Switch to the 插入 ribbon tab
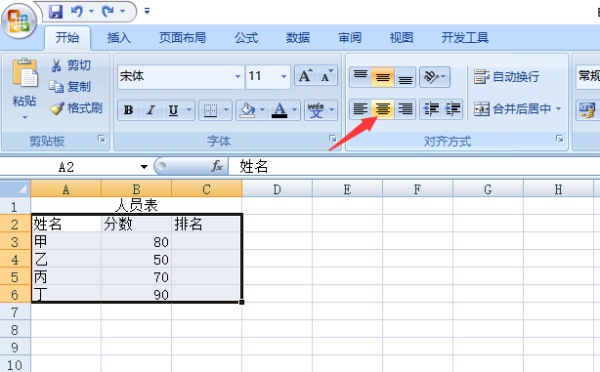 click(119, 38)
